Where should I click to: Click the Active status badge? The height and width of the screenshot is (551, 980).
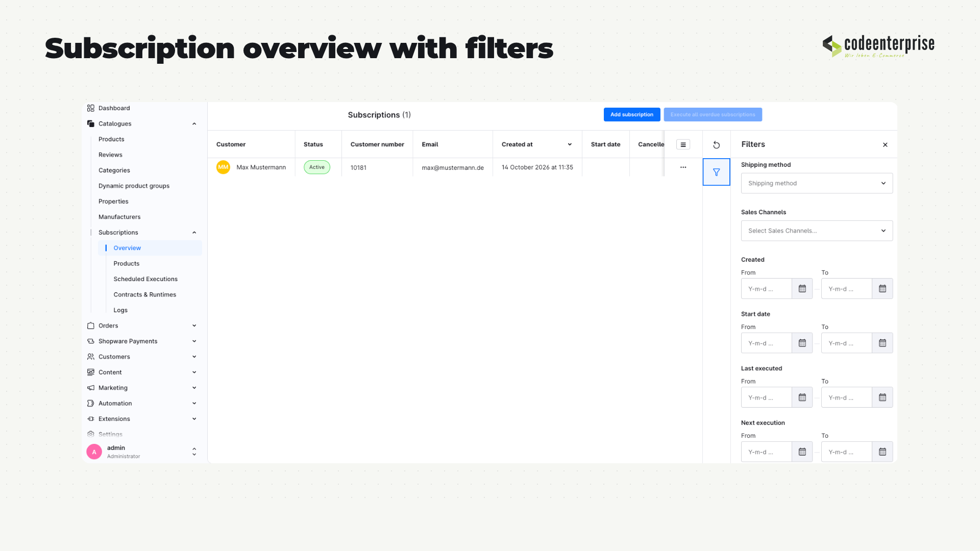point(317,167)
